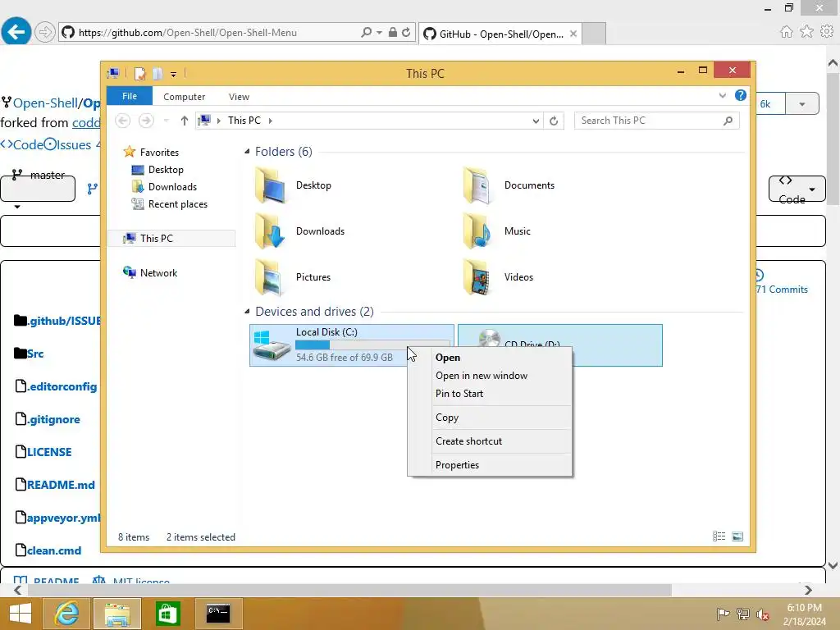Select the Documents folder icon
Image resolution: width=840 pixels, height=630 pixels.
(x=478, y=185)
